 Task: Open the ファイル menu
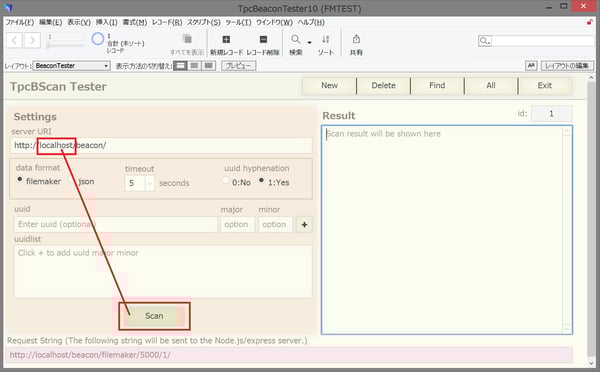20,22
